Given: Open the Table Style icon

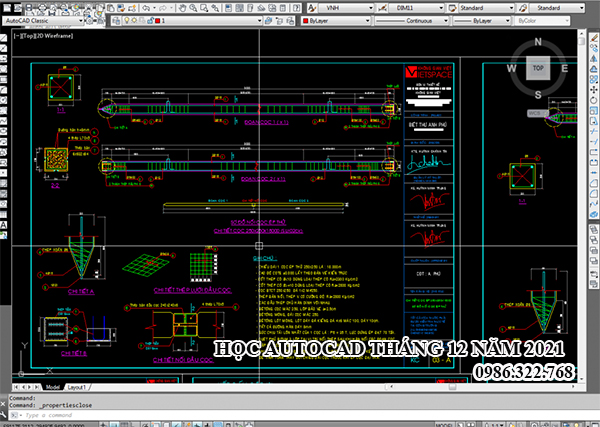Looking at the screenshot, I should point(452,8).
